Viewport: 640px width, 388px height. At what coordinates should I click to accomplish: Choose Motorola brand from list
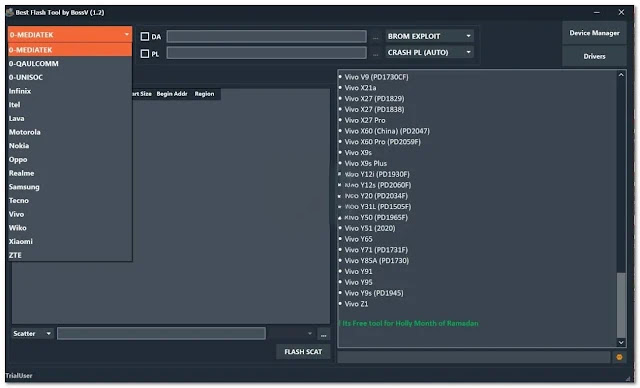click(70, 132)
